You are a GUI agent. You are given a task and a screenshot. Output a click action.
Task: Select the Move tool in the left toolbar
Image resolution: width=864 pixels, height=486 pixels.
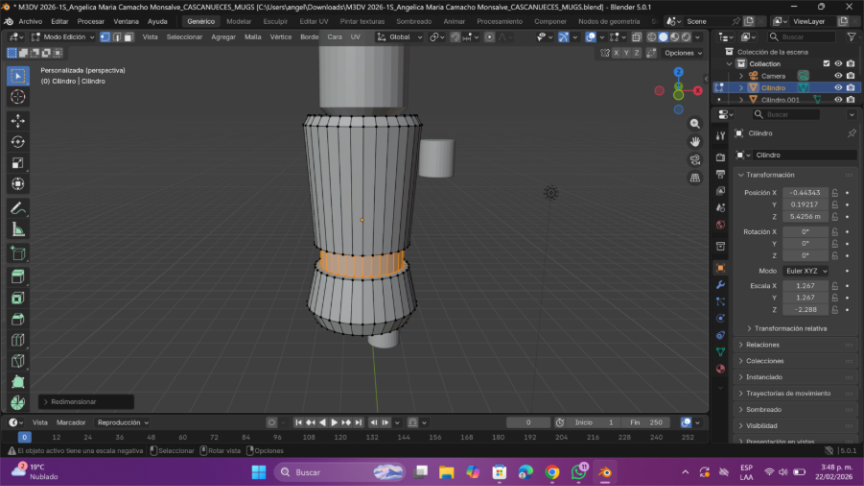click(x=18, y=120)
